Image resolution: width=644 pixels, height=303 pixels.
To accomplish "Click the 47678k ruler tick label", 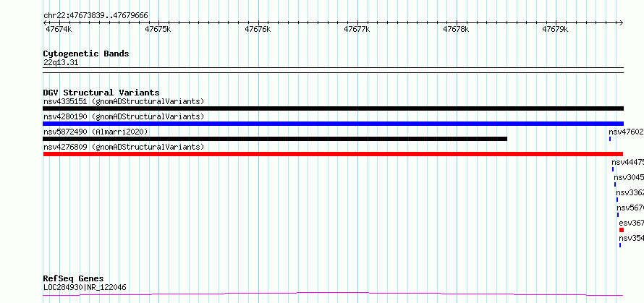I will tap(457, 29).
